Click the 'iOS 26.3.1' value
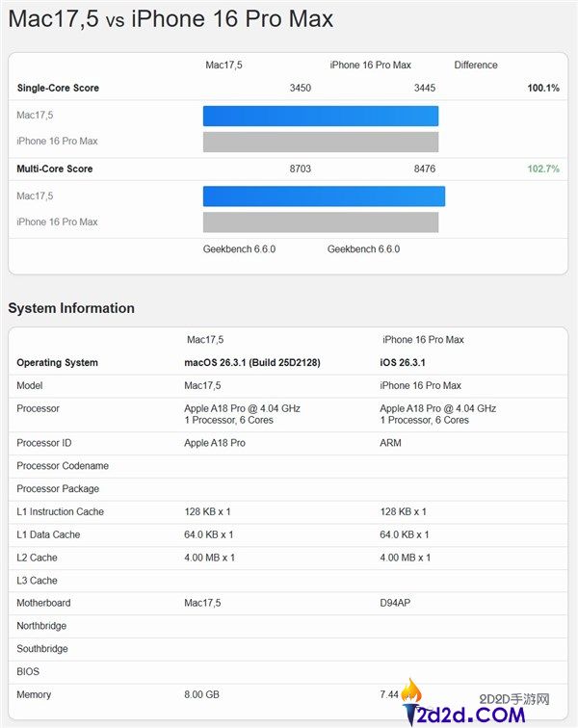This screenshot has height=728, width=578. point(403,363)
